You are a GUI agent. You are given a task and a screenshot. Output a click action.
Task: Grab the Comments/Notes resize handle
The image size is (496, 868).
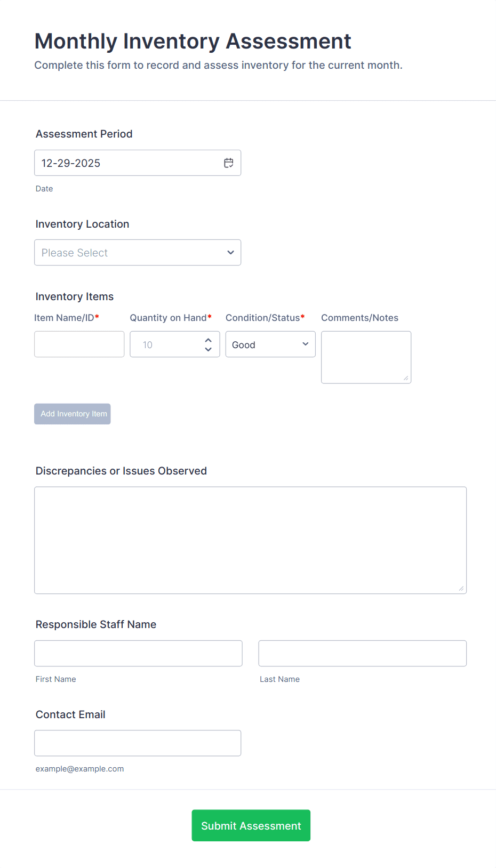(x=406, y=378)
